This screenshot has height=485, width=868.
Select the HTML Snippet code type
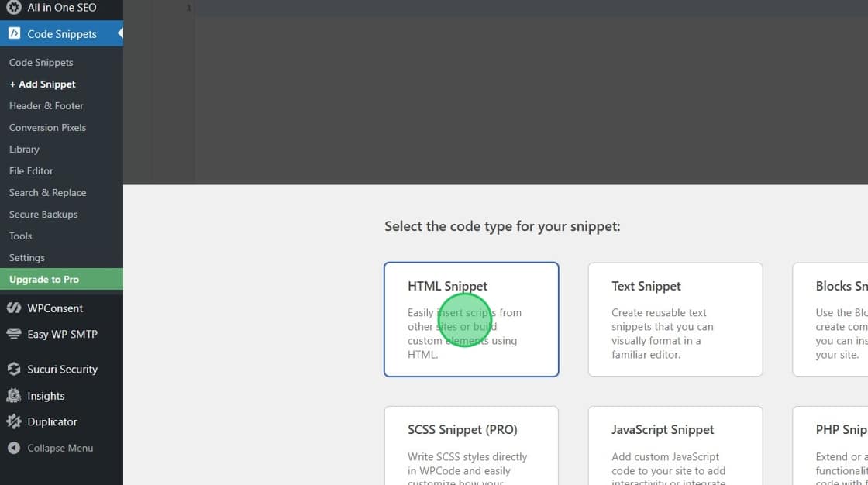pyautogui.click(x=471, y=319)
